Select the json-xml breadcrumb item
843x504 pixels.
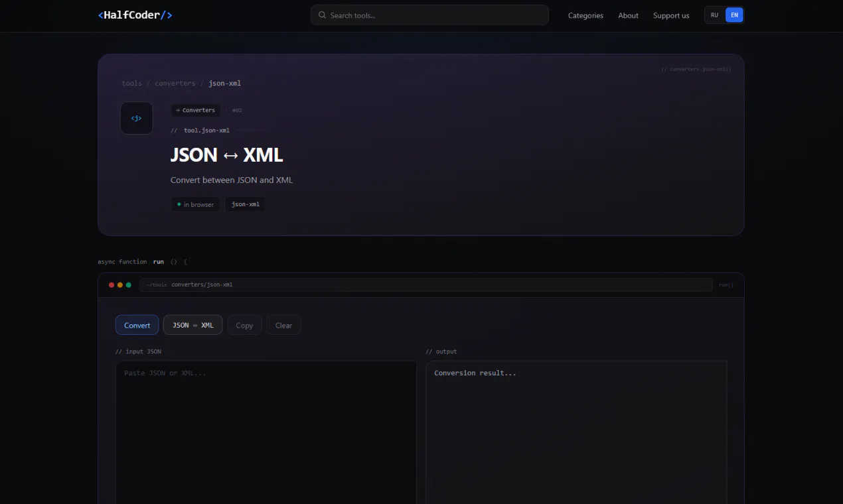[225, 84]
